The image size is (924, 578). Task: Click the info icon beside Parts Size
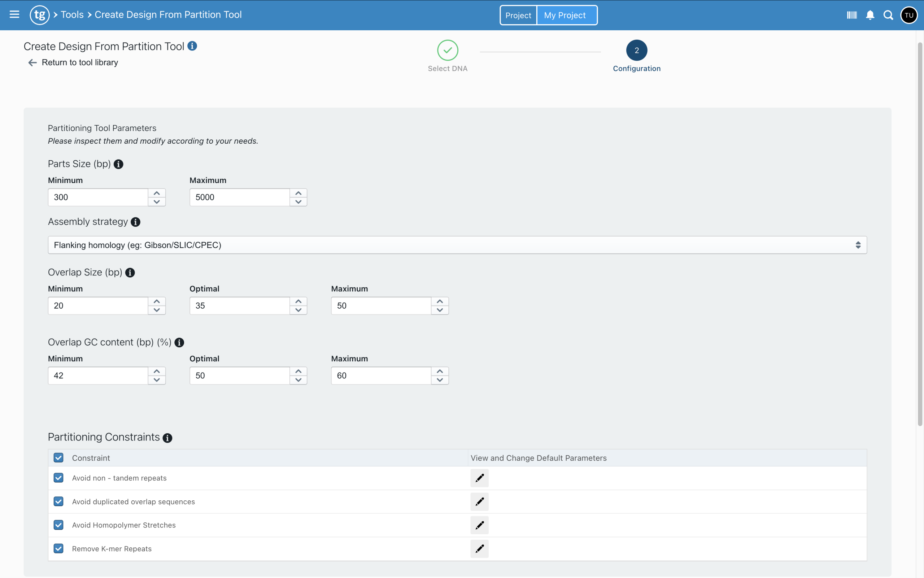(x=118, y=164)
